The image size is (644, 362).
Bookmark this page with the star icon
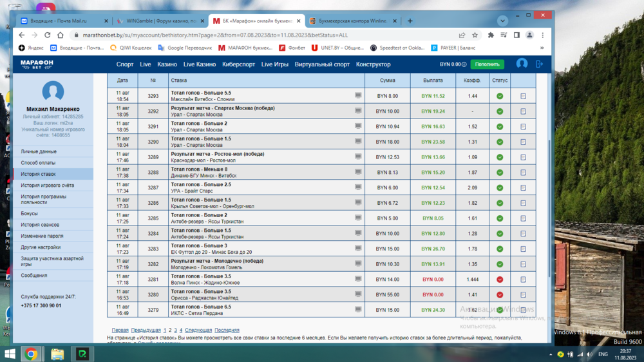[475, 35]
